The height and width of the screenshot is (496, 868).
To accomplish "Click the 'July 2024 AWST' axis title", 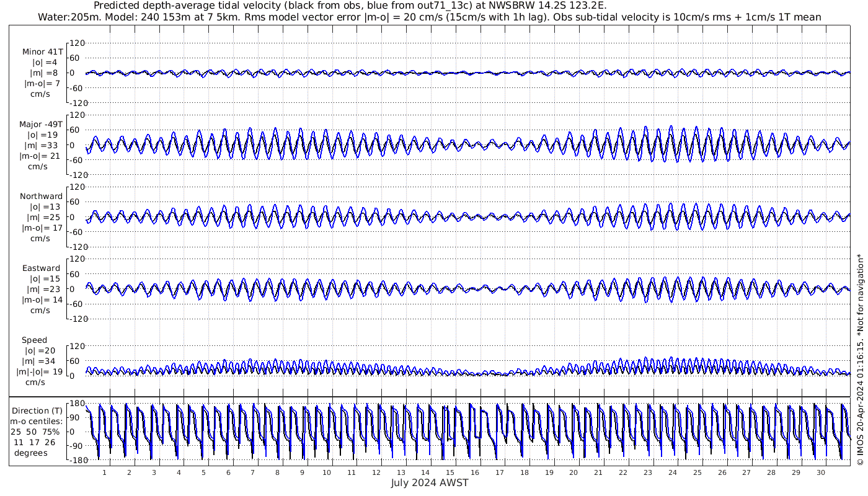I will pos(430,482).
